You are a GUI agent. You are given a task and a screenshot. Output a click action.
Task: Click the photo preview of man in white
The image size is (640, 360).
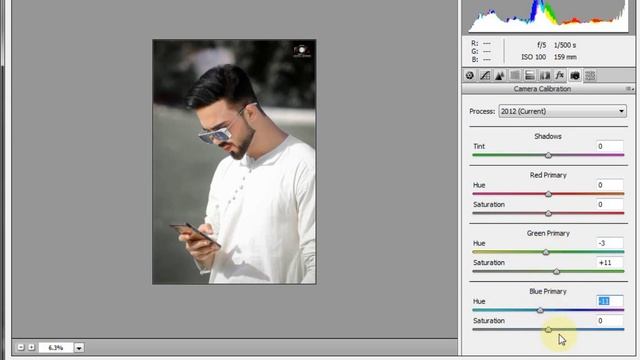(x=234, y=162)
